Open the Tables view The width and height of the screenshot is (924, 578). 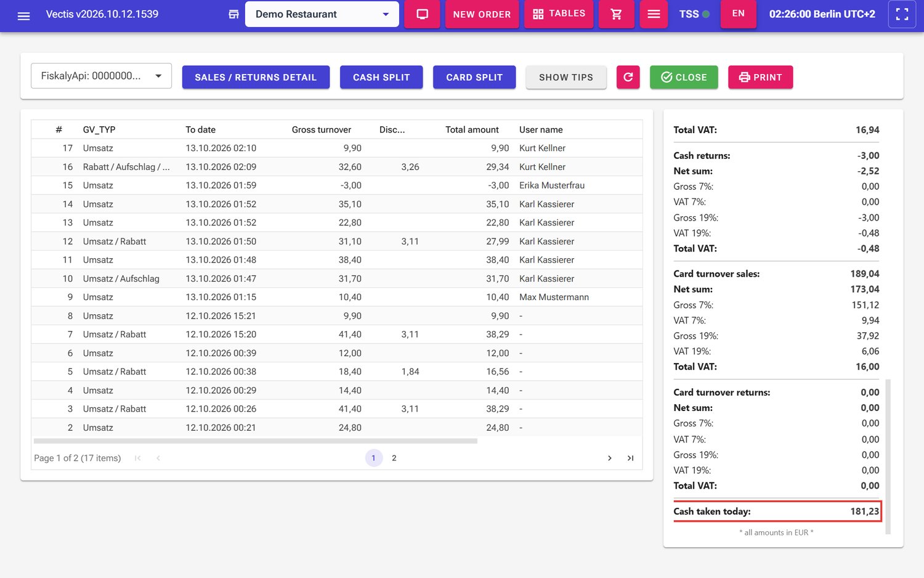click(x=559, y=14)
